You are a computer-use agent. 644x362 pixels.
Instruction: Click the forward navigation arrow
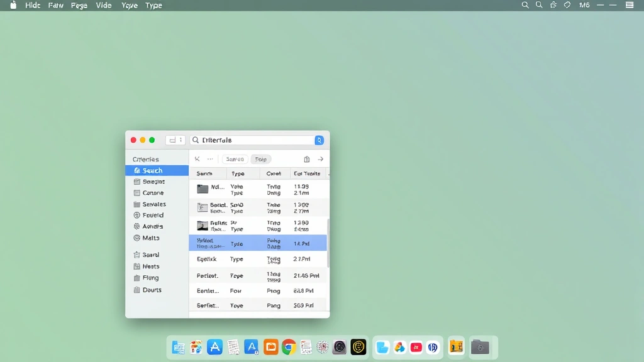(321, 159)
